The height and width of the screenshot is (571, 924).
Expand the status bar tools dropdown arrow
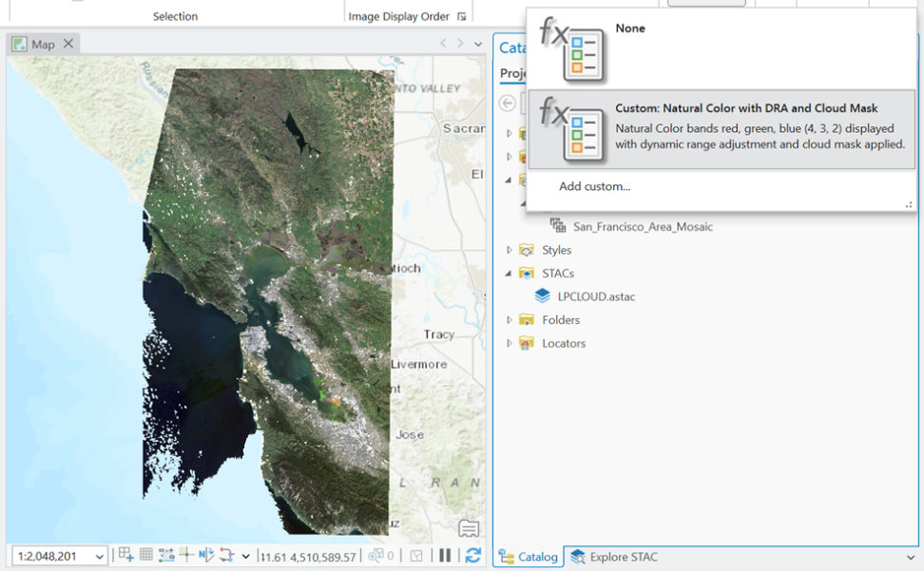point(245,557)
